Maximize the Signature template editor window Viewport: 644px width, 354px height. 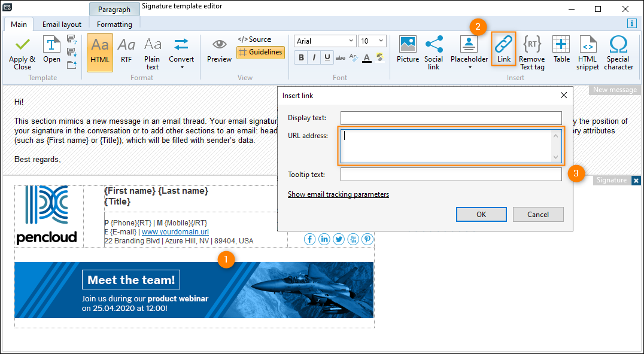[x=598, y=9]
